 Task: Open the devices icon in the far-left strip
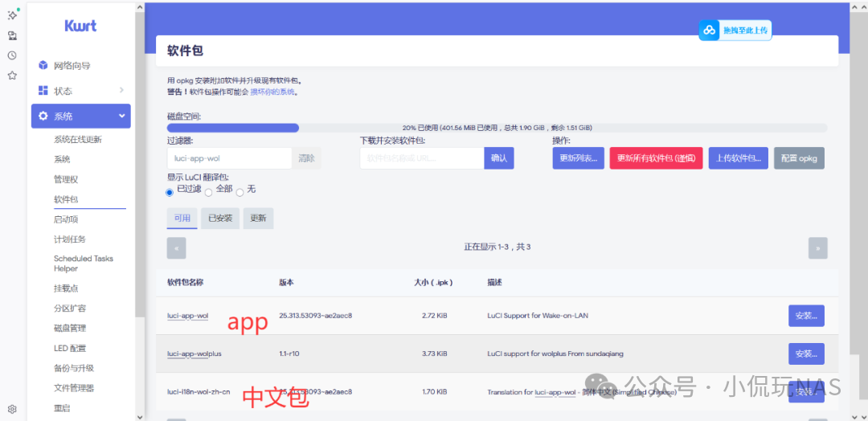(x=12, y=36)
